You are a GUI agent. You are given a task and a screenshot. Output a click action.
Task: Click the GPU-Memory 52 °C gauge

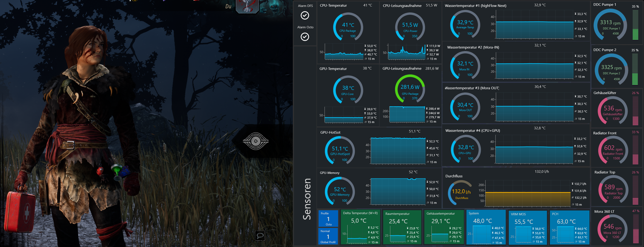[x=340, y=191]
